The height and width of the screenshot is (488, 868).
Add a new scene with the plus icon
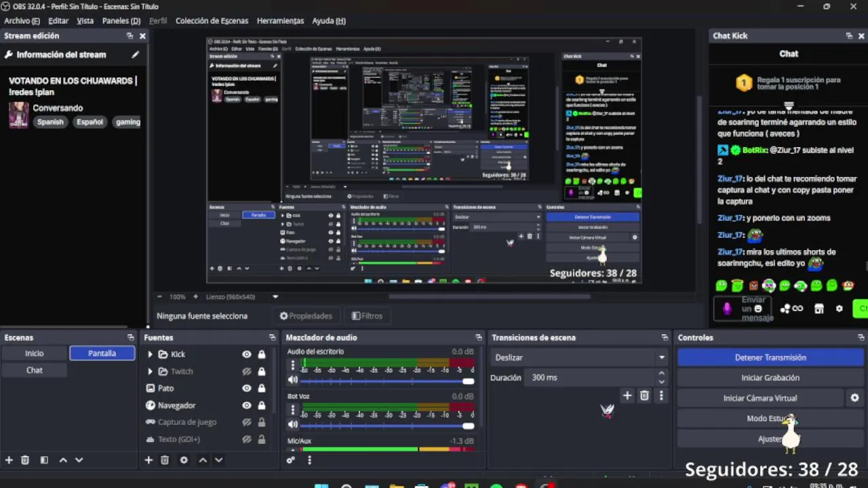(9, 460)
